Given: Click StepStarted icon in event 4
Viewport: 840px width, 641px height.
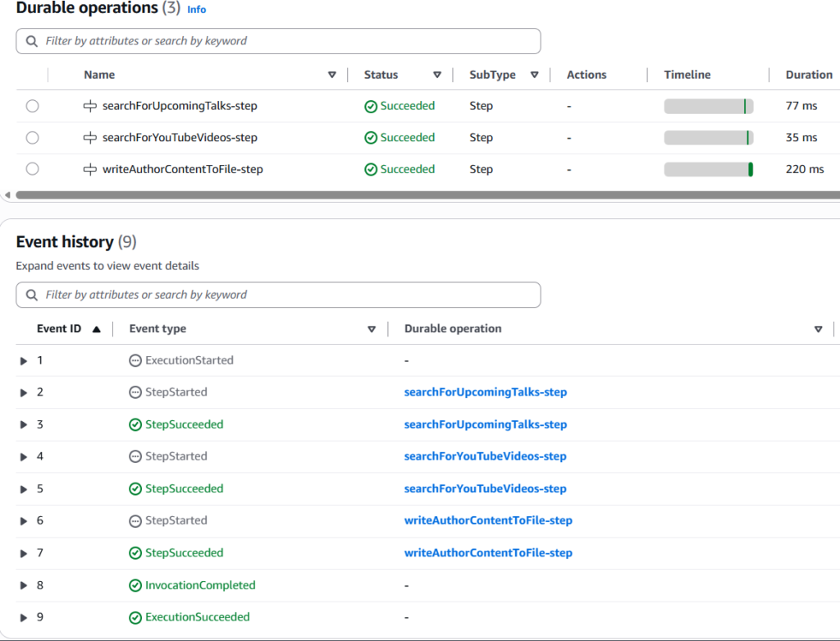Looking at the screenshot, I should pyautogui.click(x=135, y=456).
